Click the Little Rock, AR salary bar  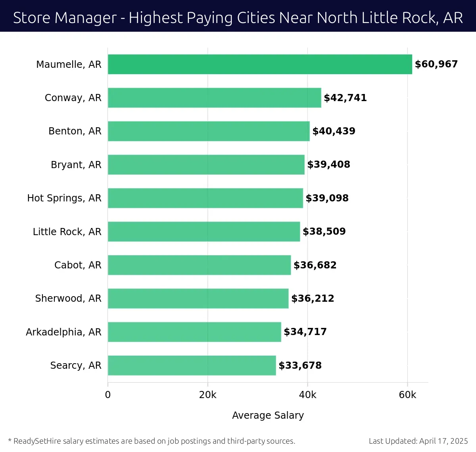pyautogui.click(x=204, y=232)
